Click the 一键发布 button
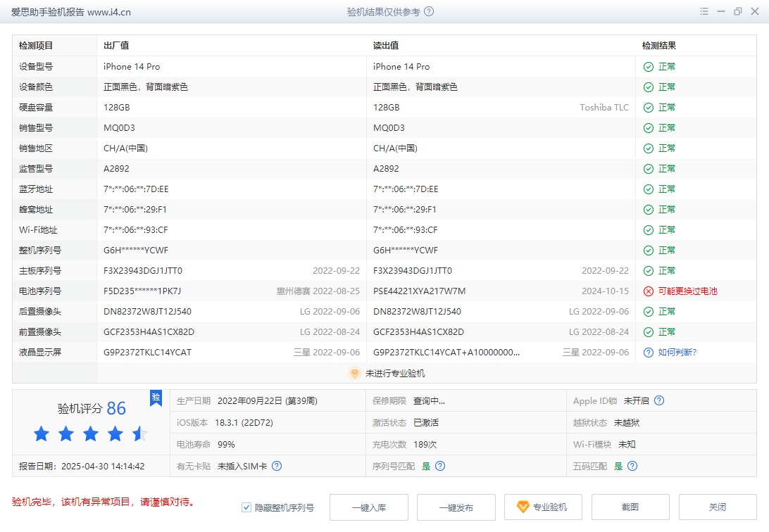The height and width of the screenshot is (532, 769). (x=456, y=507)
